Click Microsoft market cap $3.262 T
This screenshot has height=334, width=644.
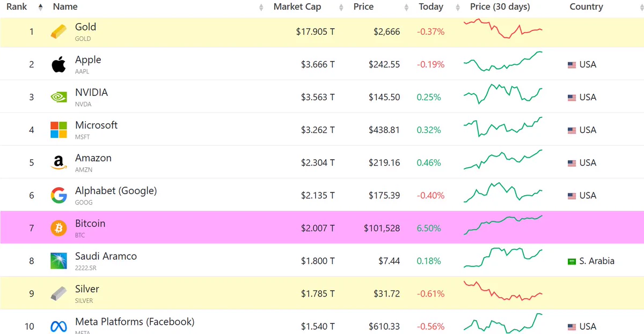[318, 130]
